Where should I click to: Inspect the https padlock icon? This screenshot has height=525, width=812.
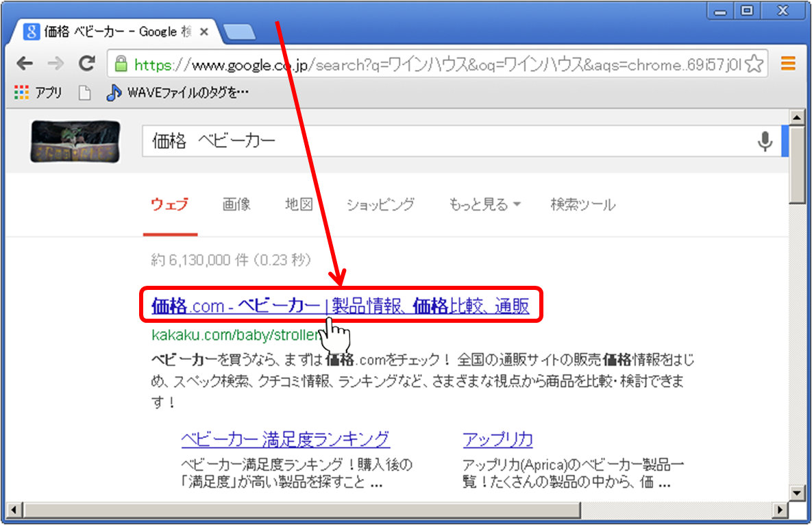point(120,64)
